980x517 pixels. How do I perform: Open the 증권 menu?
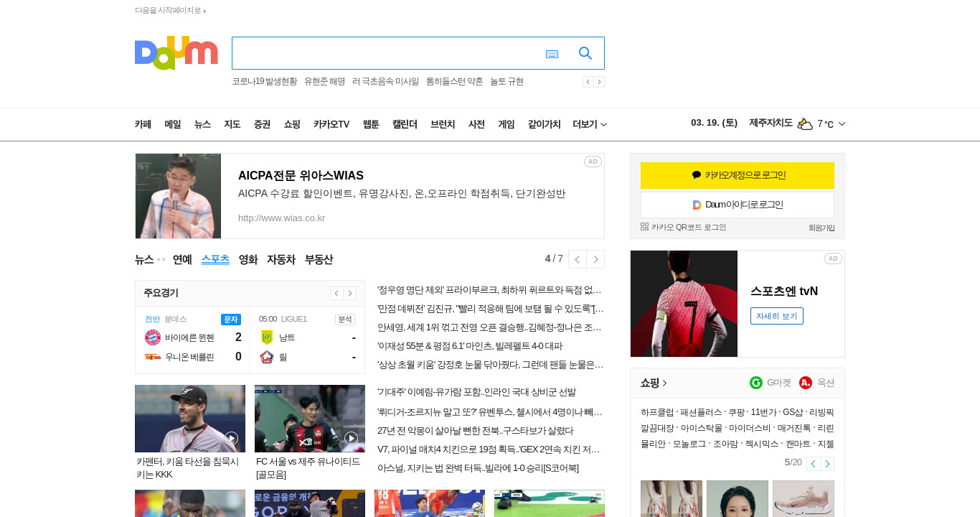(262, 124)
